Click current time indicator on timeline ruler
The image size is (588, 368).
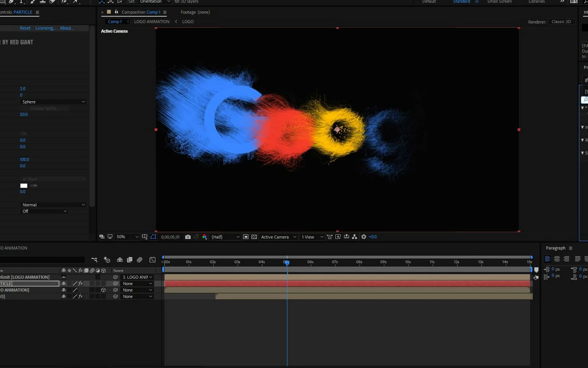click(x=287, y=262)
